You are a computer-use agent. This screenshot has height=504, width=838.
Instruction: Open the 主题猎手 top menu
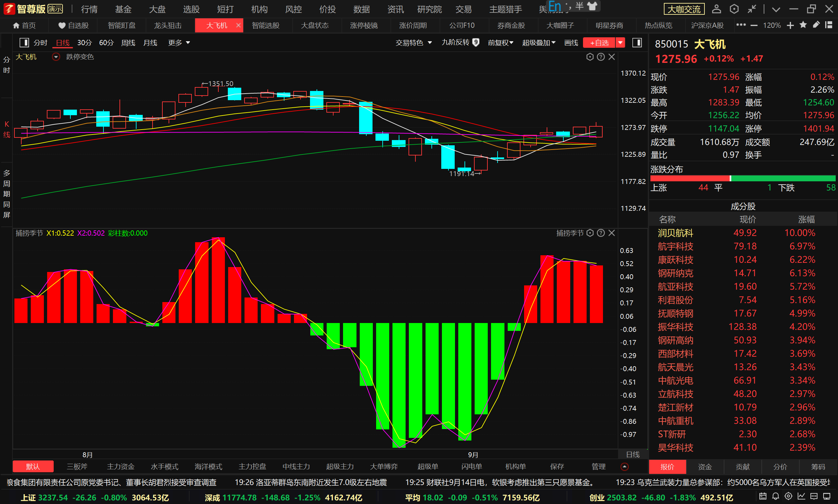tap(505, 9)
